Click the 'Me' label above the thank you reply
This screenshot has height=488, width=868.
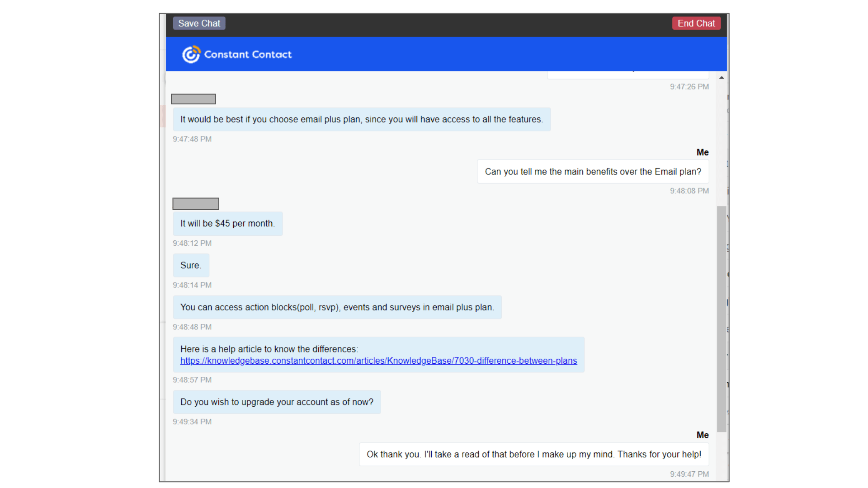(703, 435)
